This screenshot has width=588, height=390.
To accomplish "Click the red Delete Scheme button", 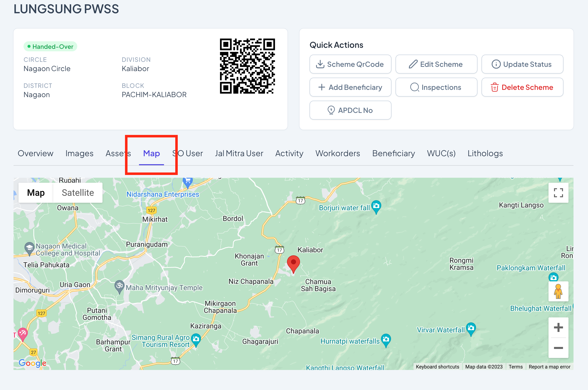I will [x=522, y=87].
